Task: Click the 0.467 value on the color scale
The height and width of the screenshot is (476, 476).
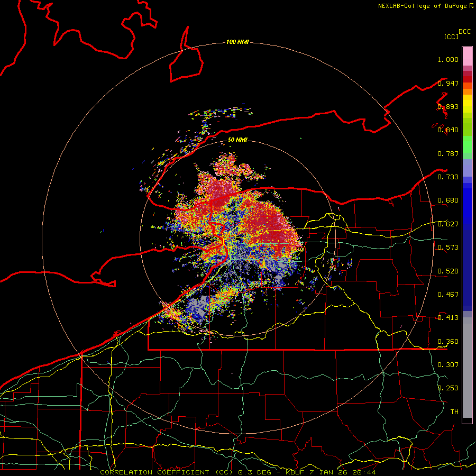Action: 448,295
